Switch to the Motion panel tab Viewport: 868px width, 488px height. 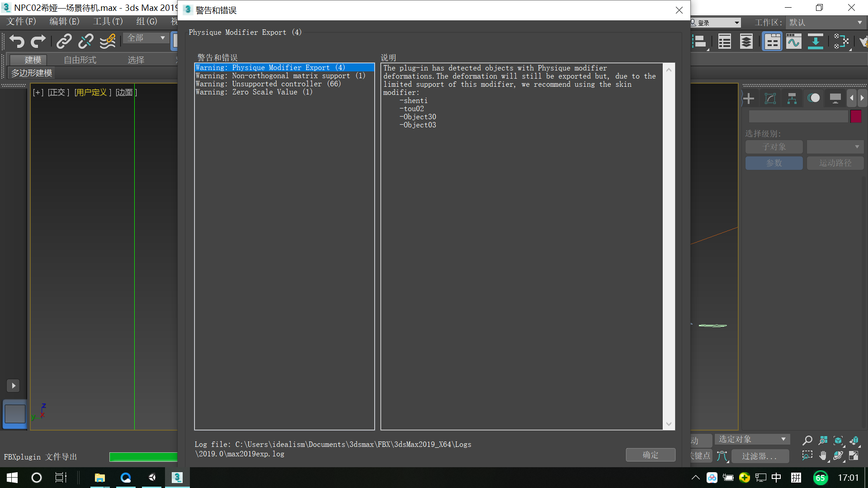tap(814, 98)
